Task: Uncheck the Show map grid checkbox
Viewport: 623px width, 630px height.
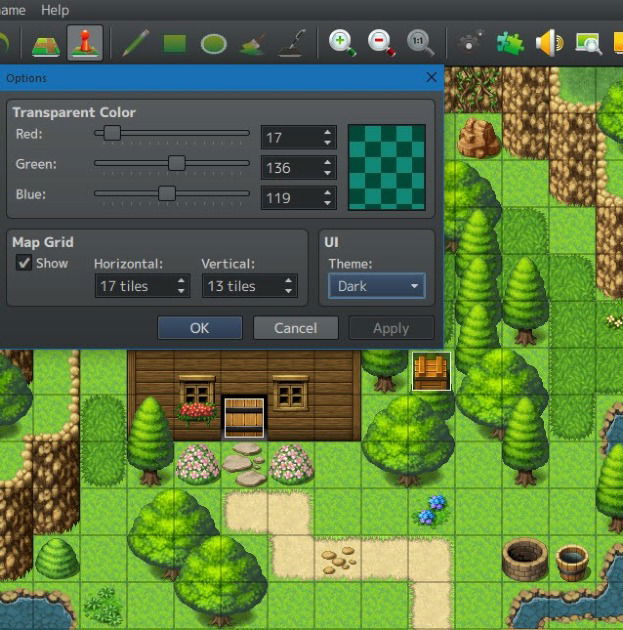Action: 24,263
